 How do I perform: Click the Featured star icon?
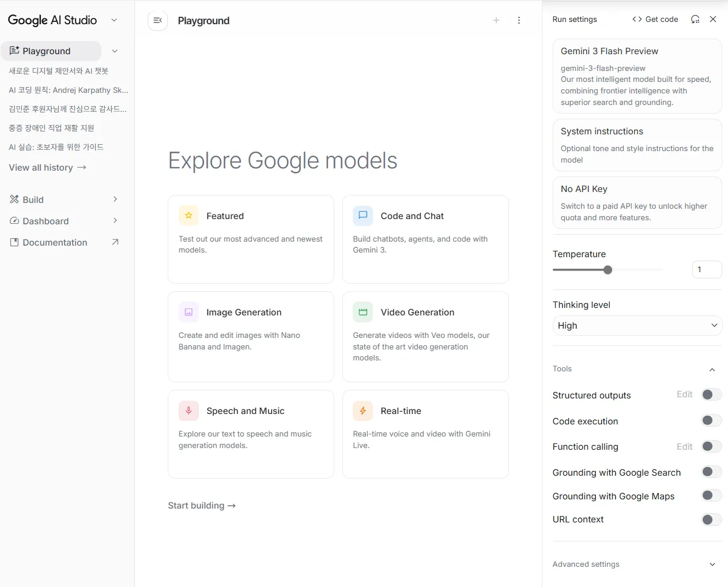click(x=188, y=216)
